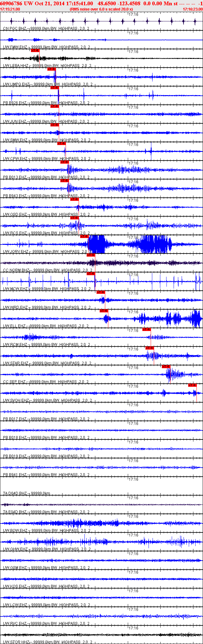The image size is (203, 644).
Task: Click the pick flag on UW ELL EHZ trace
Action: (104, 311)
